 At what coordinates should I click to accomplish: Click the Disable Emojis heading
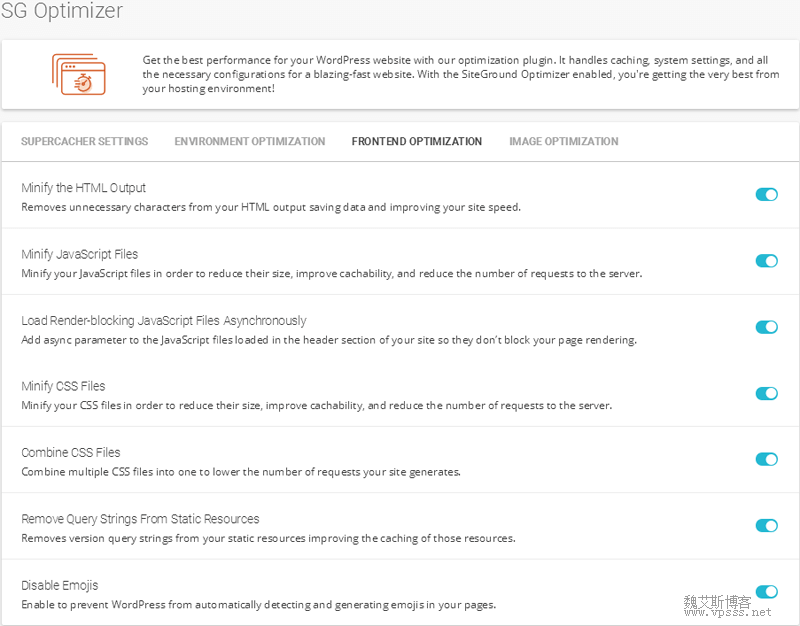(x=60, y=585)
